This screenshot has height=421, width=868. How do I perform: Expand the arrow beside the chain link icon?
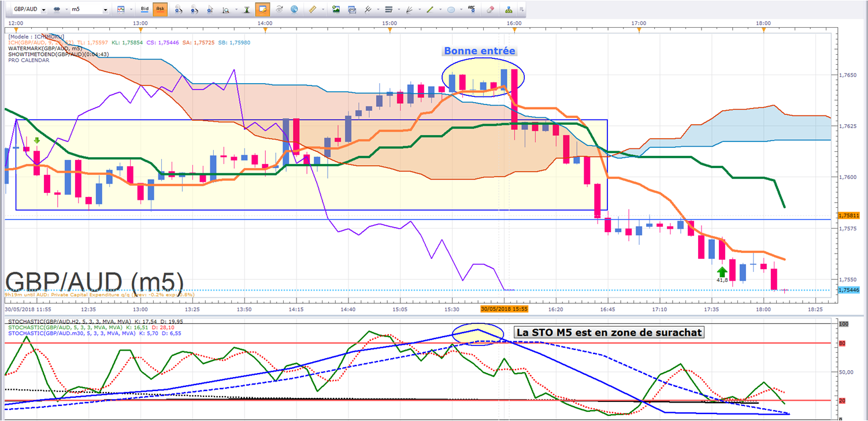point(65,10)
